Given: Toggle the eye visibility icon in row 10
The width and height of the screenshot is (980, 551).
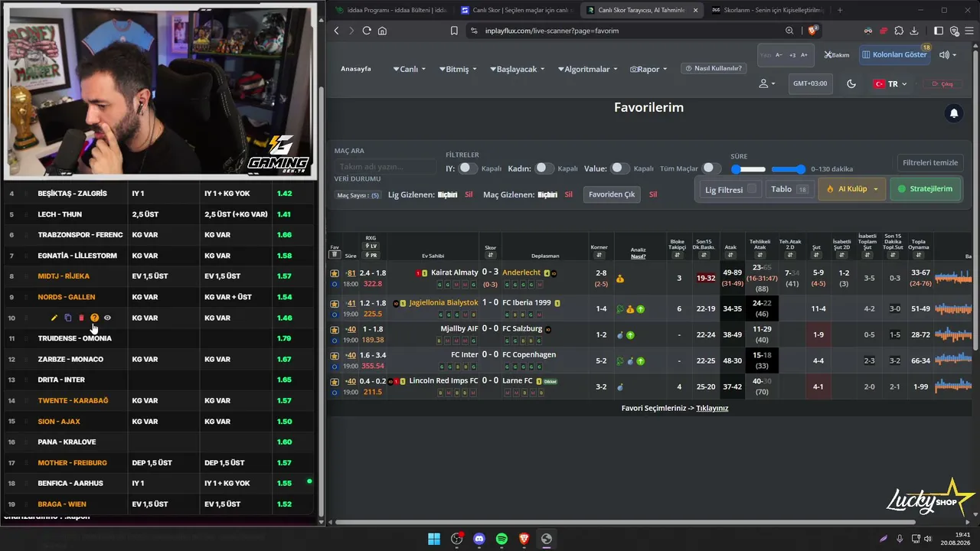Looking at the screenshot, I should coord(107,318).
